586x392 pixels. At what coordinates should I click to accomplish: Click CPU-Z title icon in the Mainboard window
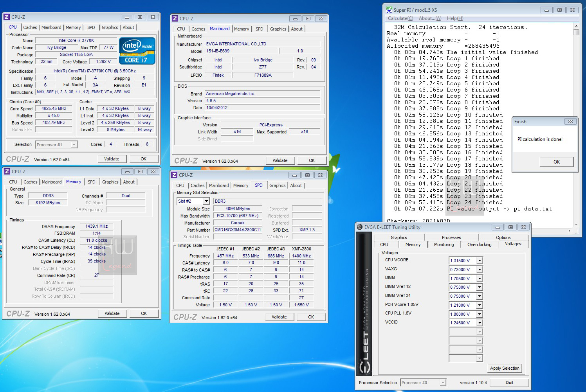click(x=175, y=18)
